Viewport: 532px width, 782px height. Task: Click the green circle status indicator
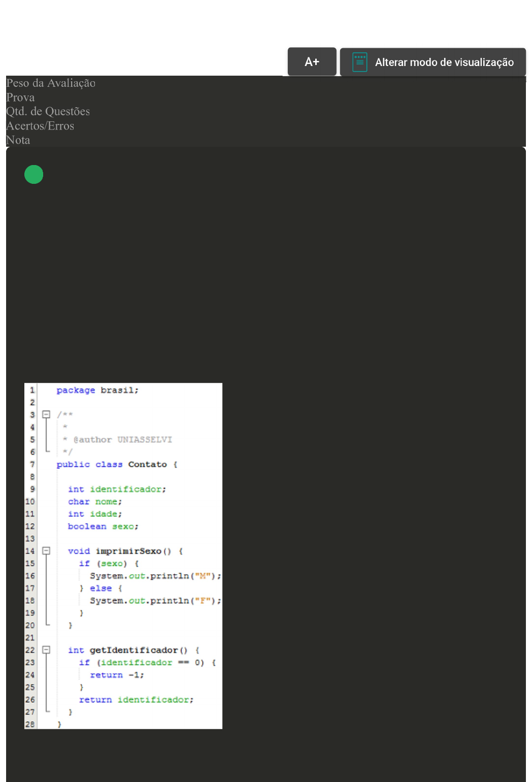pyautogui.click(x=34, y=175)
